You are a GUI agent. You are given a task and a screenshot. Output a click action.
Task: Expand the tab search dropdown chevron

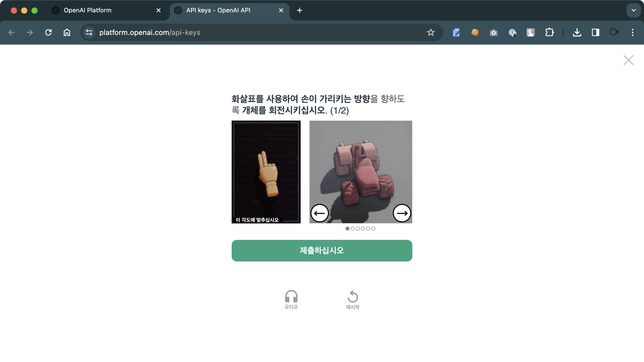tap(633, 10)
